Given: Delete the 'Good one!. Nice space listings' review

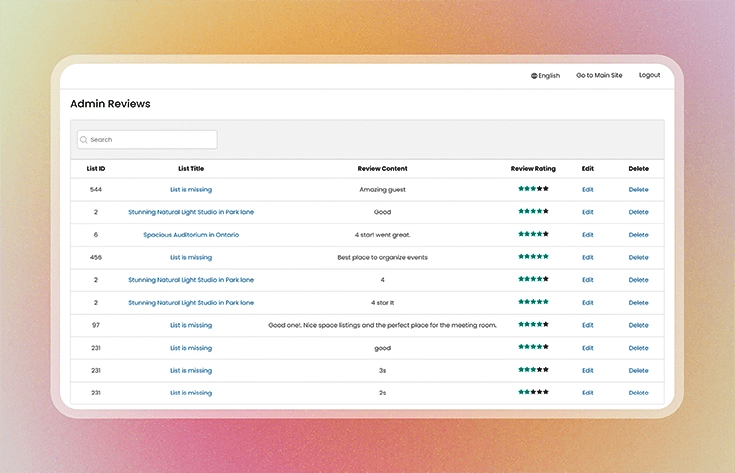Looking at the screenshot, I should (x=638, y=325).
